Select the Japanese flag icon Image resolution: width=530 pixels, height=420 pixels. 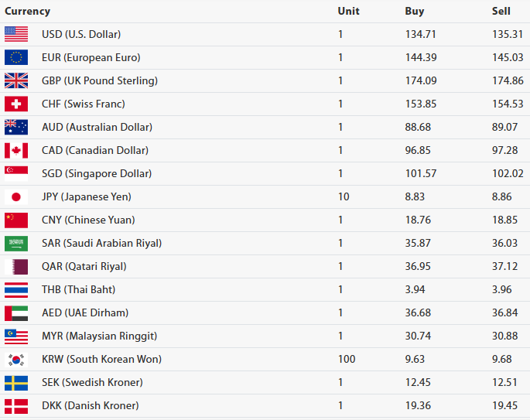[x=16, y=196]
